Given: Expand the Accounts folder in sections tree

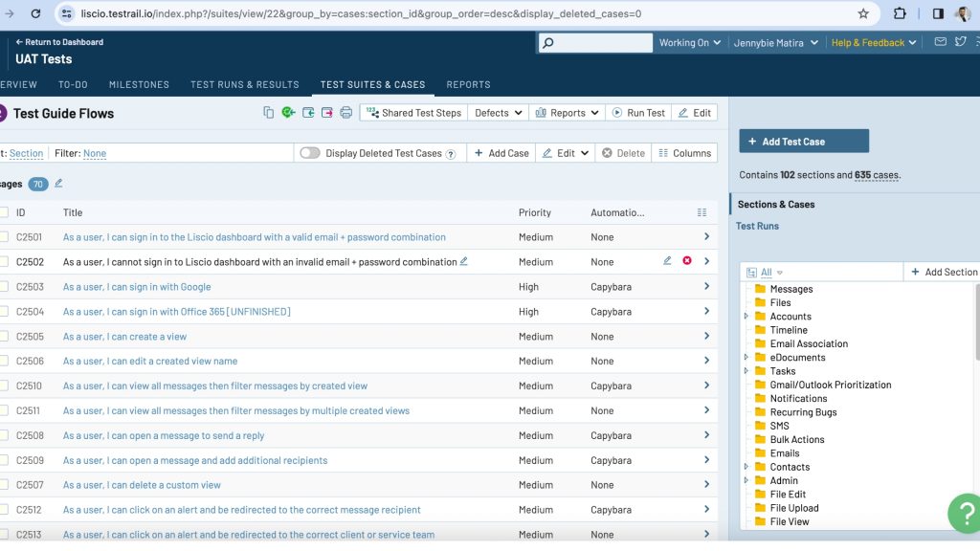Looking at the screenshot, I should point(746,317).
